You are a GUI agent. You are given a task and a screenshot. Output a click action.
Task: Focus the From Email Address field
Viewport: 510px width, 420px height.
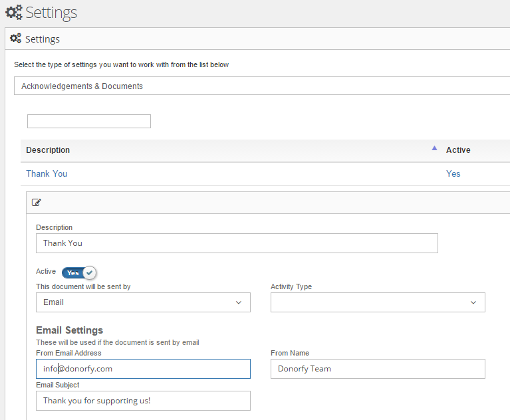[x=143, y=369]
